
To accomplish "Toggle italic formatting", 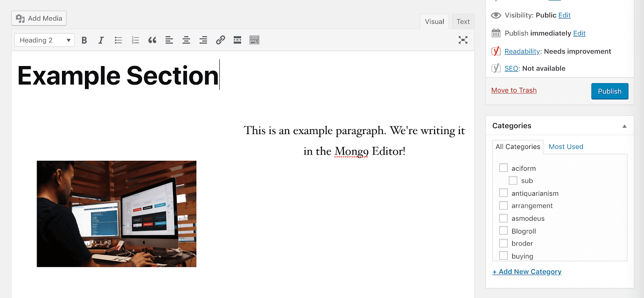I will (101, 40).
